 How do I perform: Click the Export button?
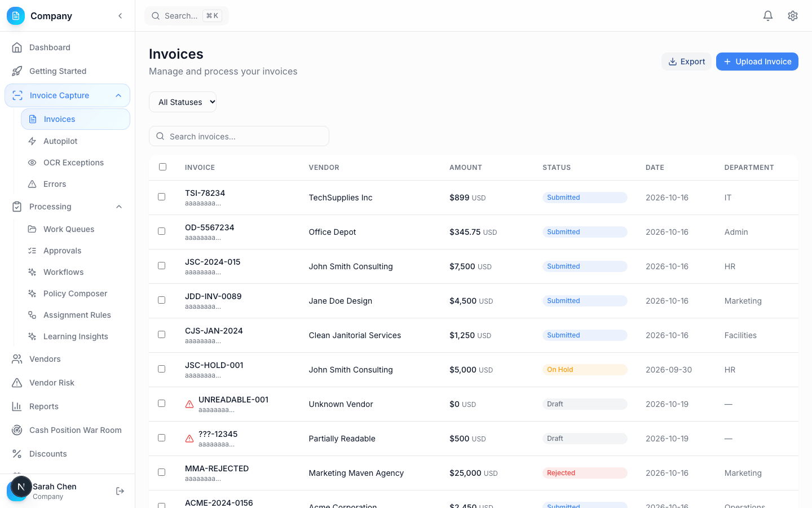pyautogui.click(x=686, y=62)
